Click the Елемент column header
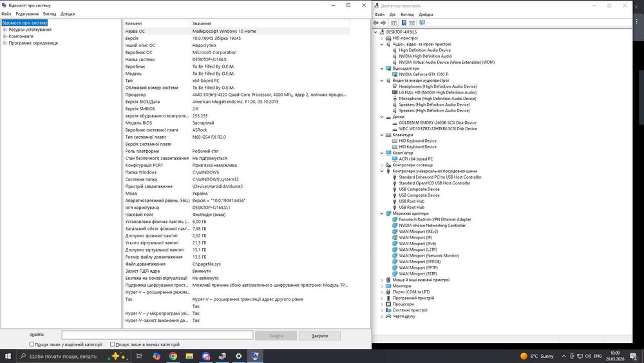The height and width of the screenshot is (363, 644). (x=157, y=24)
